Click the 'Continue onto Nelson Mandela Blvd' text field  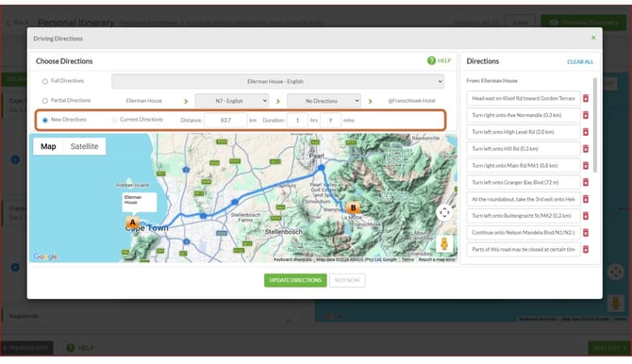click(x=524, y=233)
